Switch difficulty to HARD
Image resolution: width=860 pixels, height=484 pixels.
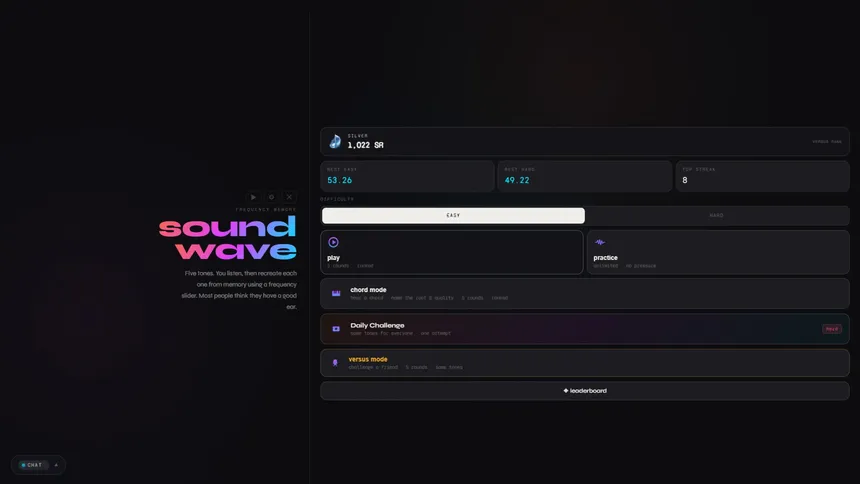(716, 215)
